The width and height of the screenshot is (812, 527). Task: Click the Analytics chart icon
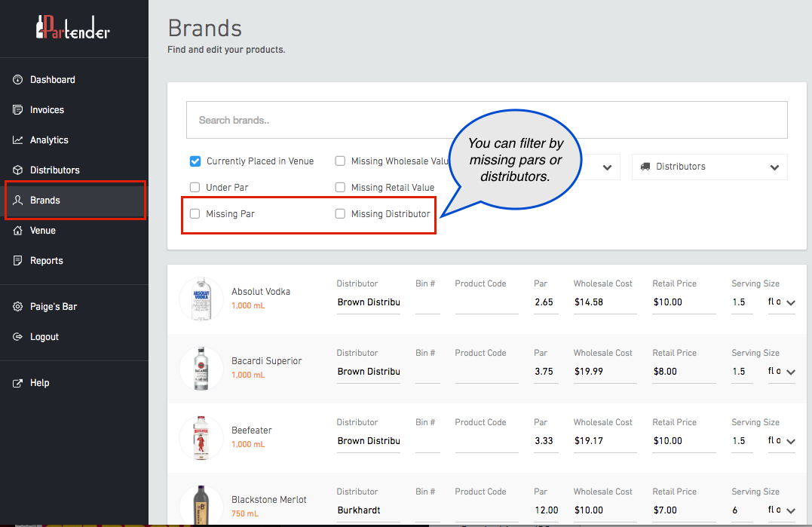pos(17,139)
